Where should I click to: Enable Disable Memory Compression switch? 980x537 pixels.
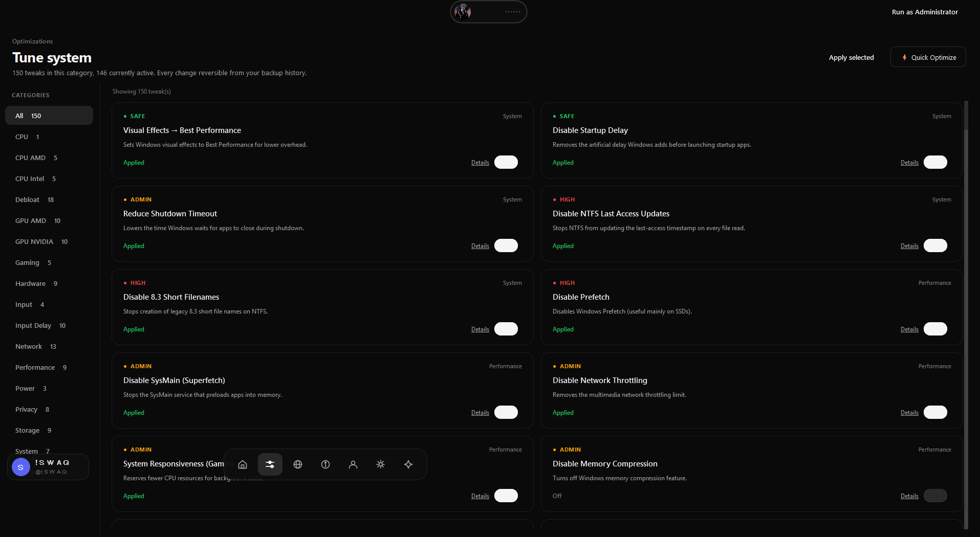coord(935,496)
